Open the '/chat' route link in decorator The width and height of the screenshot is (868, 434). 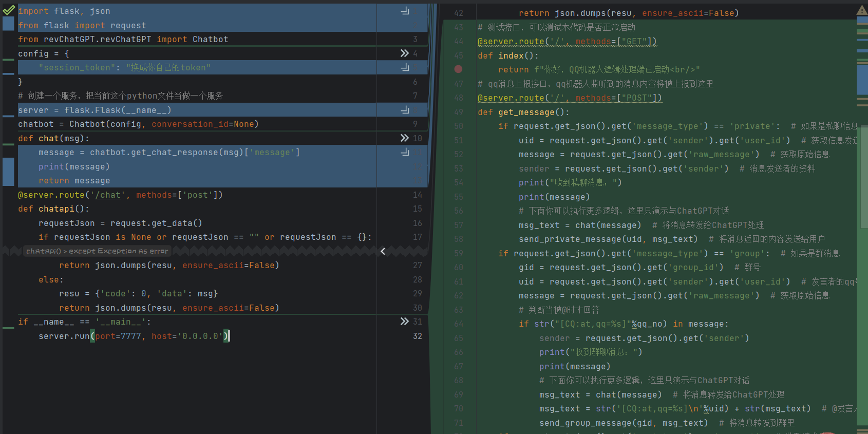[x=108, y=195]
